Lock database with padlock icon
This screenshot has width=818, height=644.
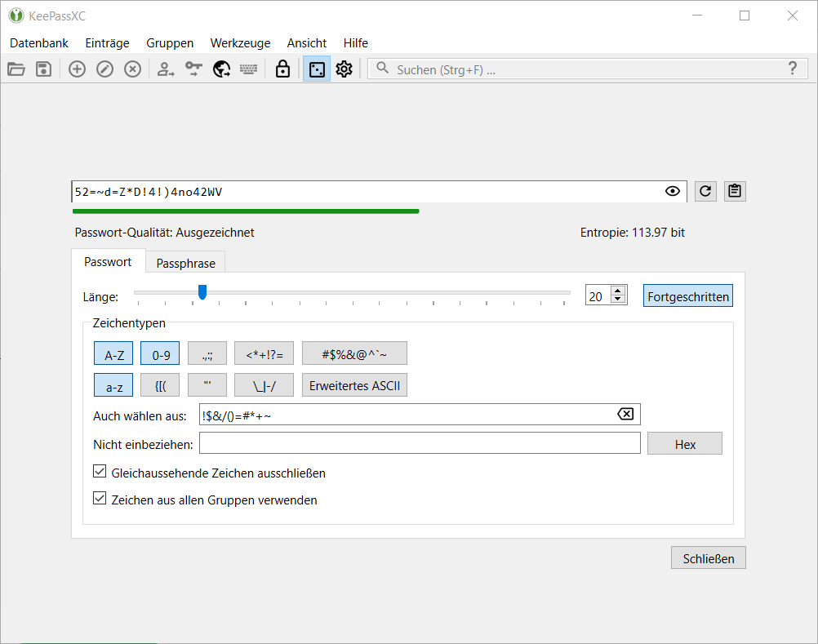point(282,69)
